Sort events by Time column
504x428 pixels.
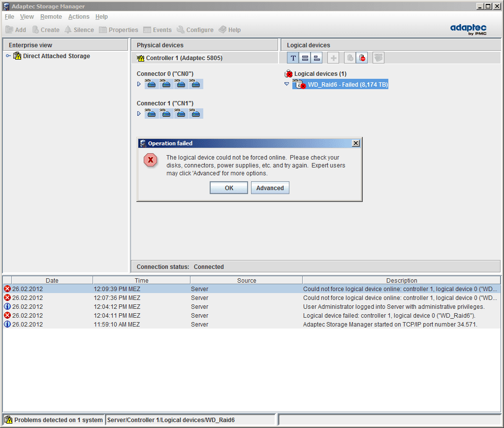pyautogui.click(x=141, y=280)
